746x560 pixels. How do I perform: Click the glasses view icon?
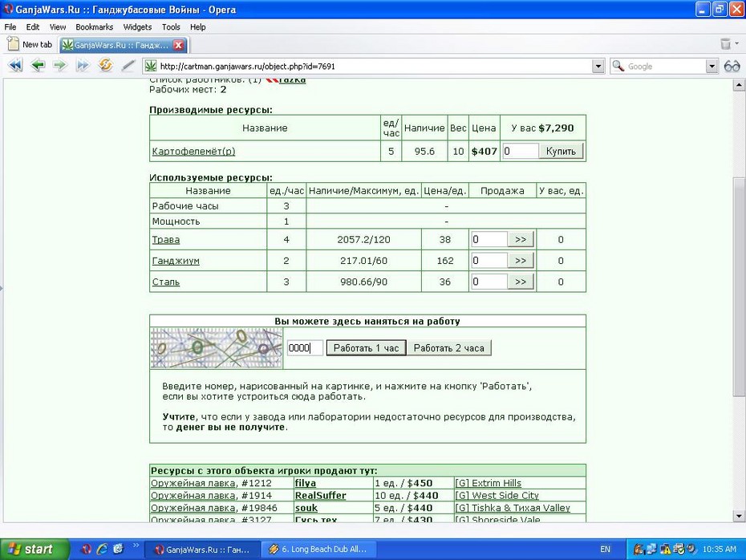(732, 66)
